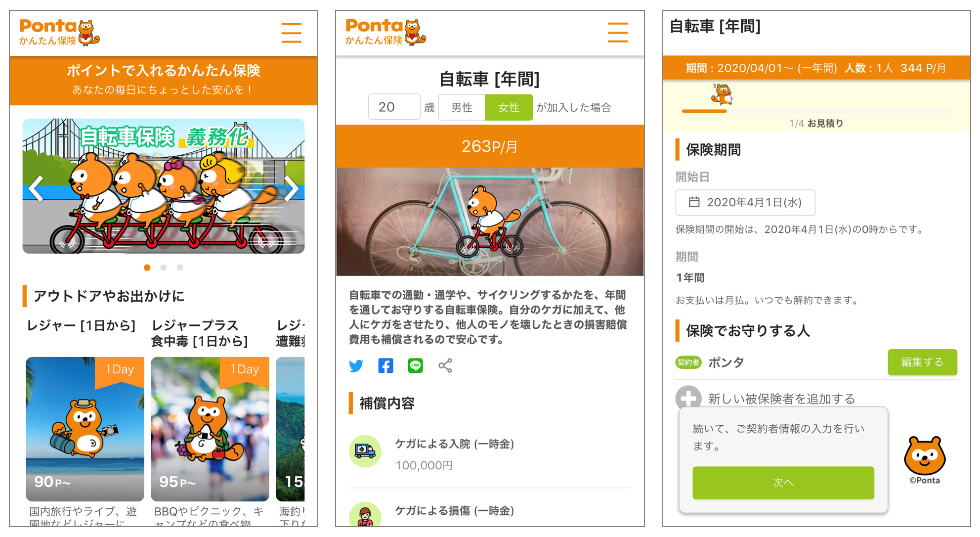
Task: Tap the generic share icon
Action: (x=445, y=365)
